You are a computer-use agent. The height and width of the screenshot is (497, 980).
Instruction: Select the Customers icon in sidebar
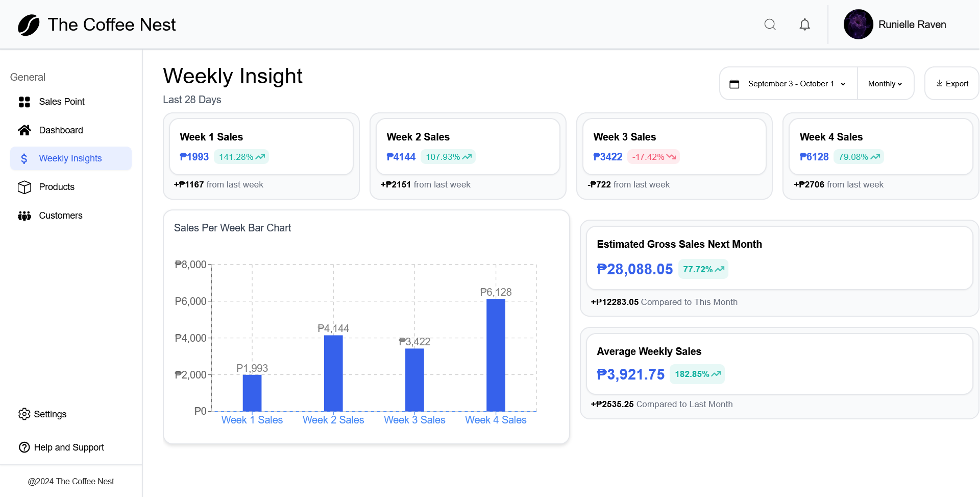24,215
